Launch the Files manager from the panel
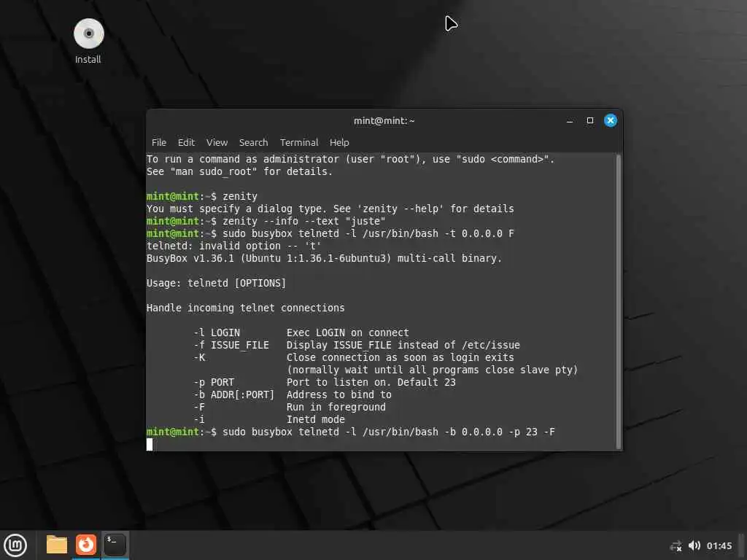Viewport: 747px width, 560px height. [57, 545]
